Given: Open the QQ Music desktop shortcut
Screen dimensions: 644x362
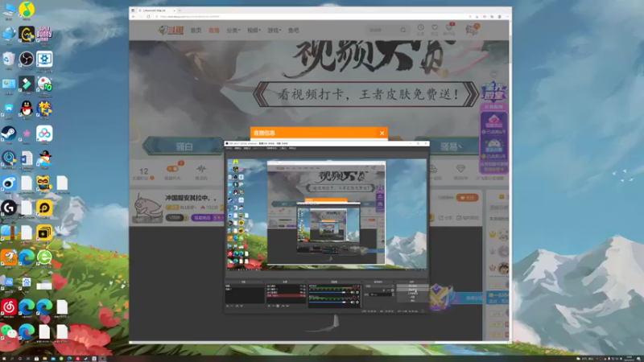Looking at the screenshot, I should point(27,10).
